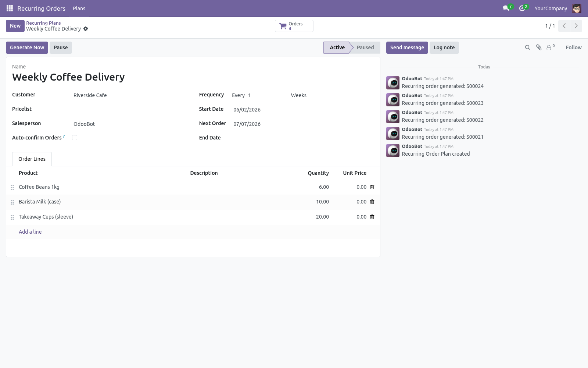
Task: Grab drag handle of Barista Milk row
Action: click(12, 202)
